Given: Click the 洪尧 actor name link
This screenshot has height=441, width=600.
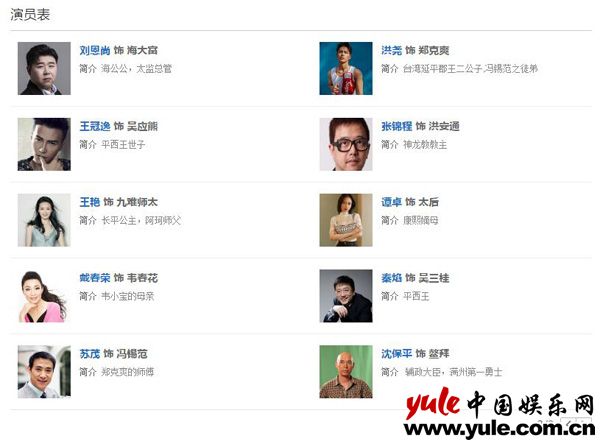Looking at the screenshot, I should pos(391,51).
